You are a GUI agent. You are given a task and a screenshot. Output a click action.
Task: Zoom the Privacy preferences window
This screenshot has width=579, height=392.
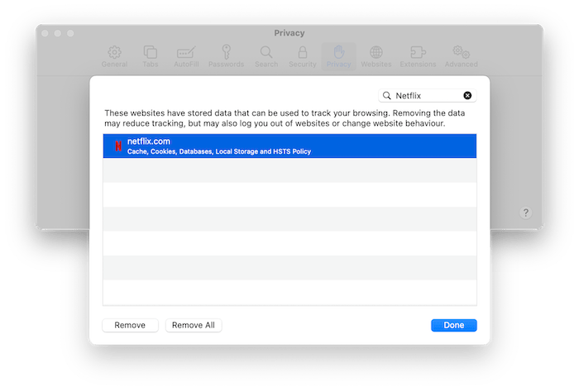[x=70, y=33]
